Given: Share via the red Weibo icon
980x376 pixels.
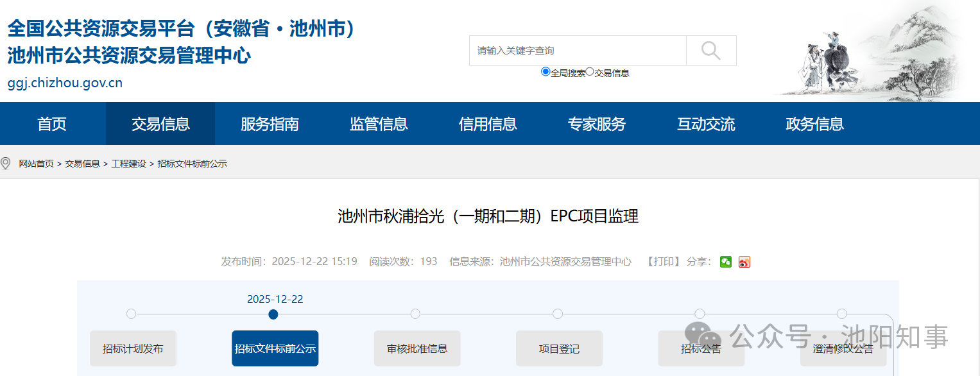Looking at the screenshot, I should click(744, 262).
